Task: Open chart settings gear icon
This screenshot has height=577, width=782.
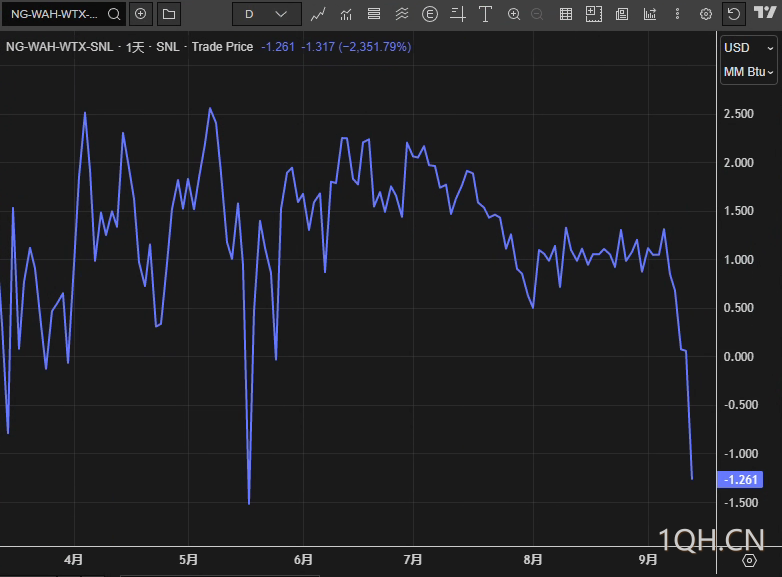Action: pyautogui.click(x=706, y=14)
